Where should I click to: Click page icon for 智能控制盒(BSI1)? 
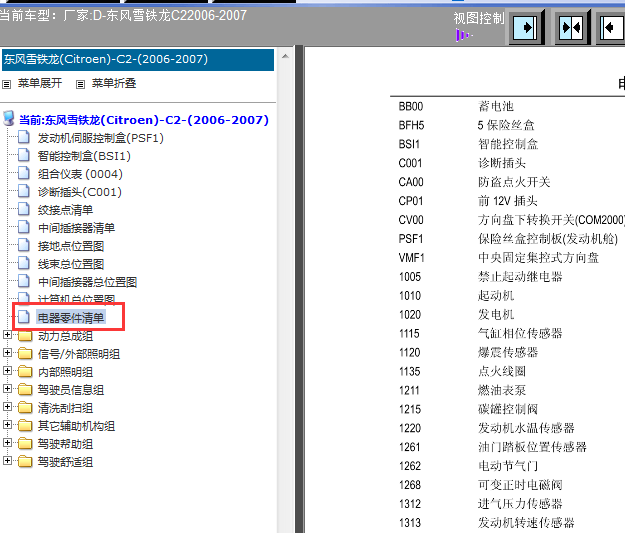tap(24, 155)
